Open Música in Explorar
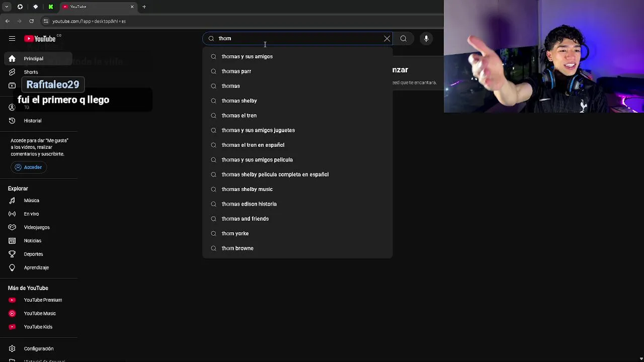 38,201
